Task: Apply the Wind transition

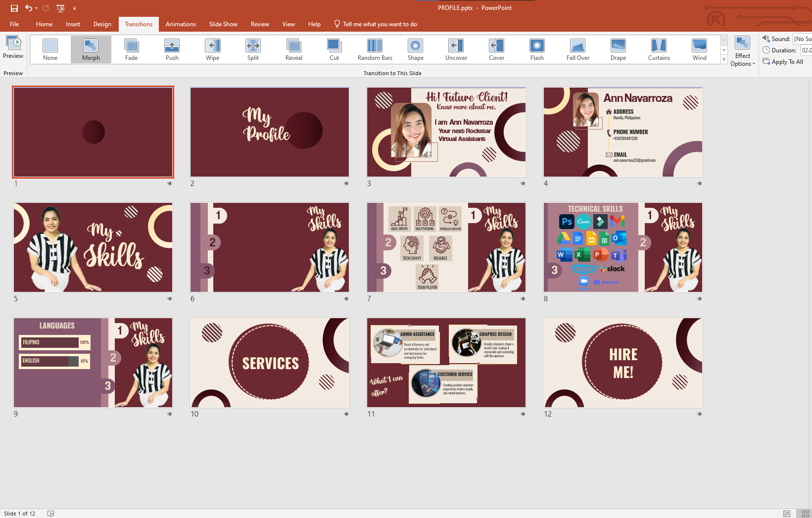Action: point(700,50)
